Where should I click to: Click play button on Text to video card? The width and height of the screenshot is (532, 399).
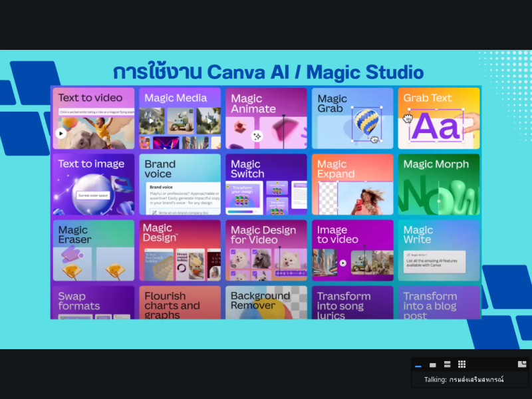click(61, 133)
